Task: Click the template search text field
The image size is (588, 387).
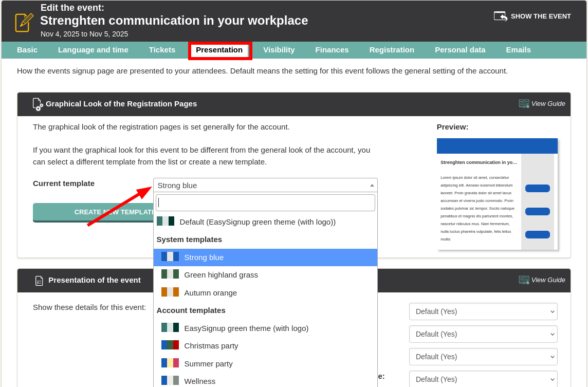Action: (265, 202)
